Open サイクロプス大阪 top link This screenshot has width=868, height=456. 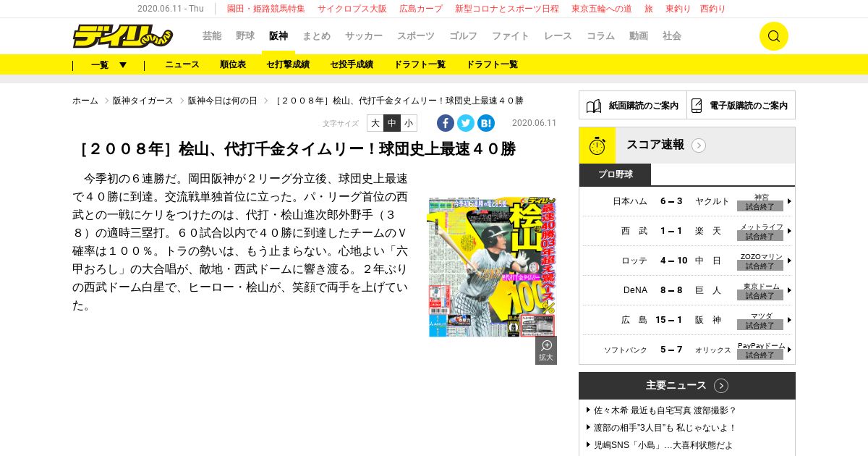[x=352, y=9]
